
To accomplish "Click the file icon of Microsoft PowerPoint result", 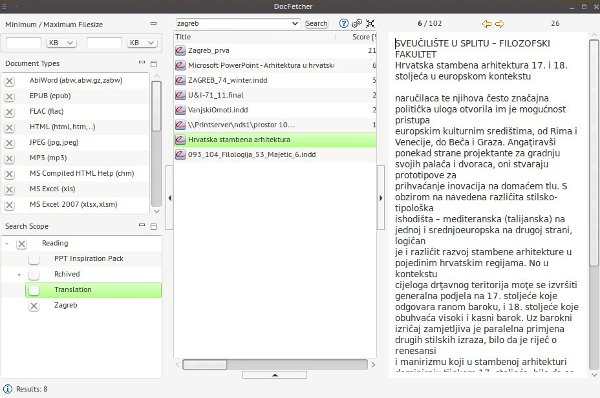I will 180,65.
